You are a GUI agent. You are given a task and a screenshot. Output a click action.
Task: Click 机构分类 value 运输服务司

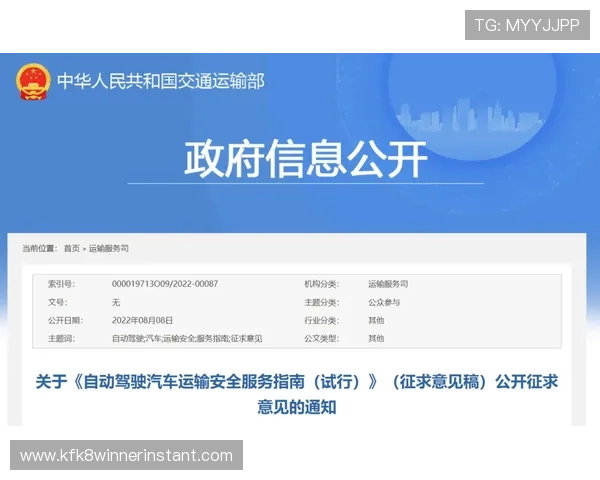coord(388,284)
